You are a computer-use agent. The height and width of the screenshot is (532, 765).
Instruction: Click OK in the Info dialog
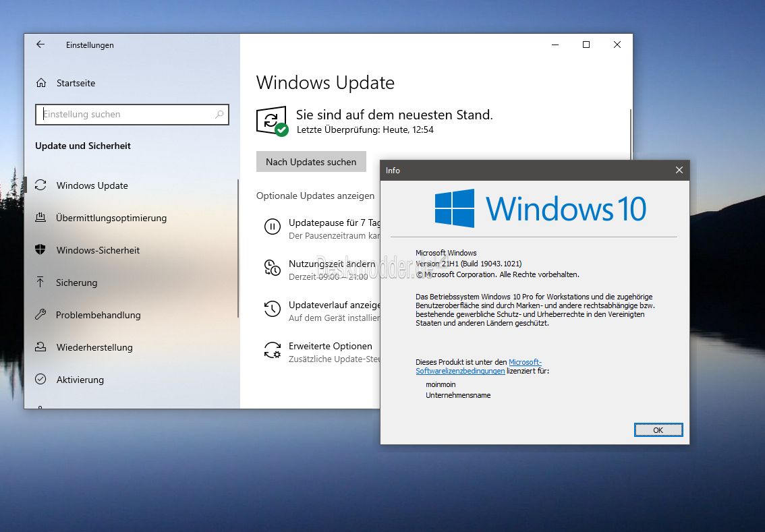pos(658,430)
